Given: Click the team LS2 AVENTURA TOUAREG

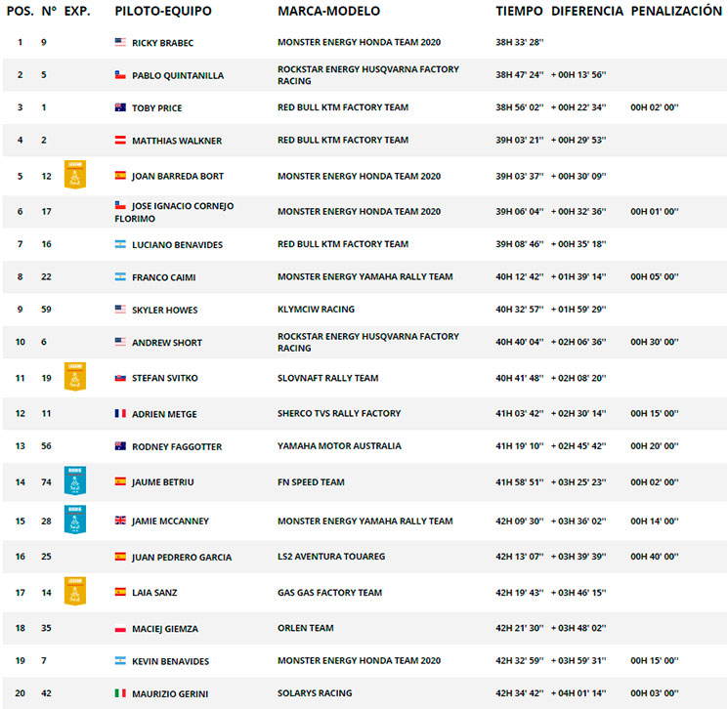Looking at the screenshot, I should click(x=331, y=557).
